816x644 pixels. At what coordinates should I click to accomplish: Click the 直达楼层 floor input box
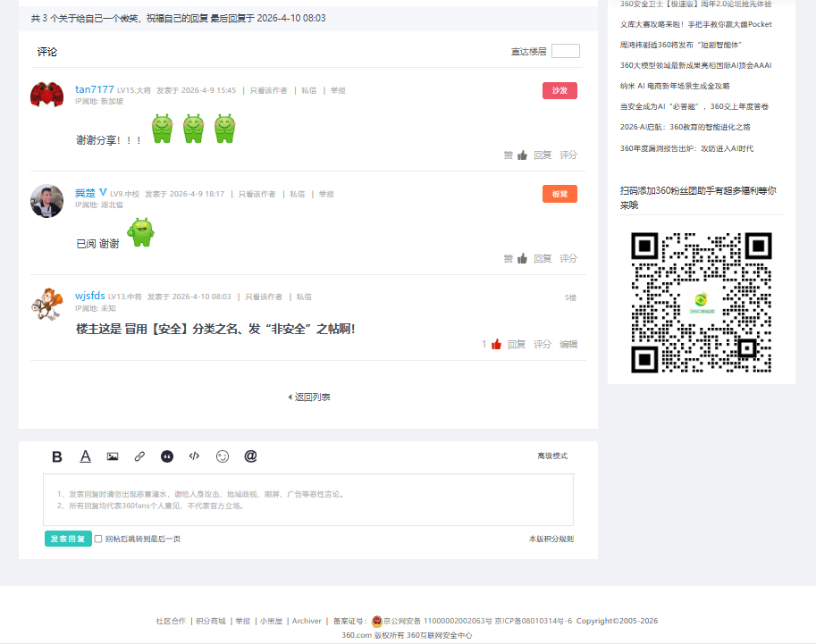(x=566, y=51)
